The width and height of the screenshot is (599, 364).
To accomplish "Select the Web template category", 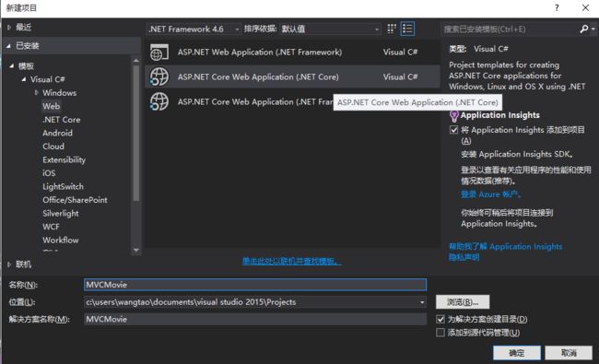I will pos(52,106).
